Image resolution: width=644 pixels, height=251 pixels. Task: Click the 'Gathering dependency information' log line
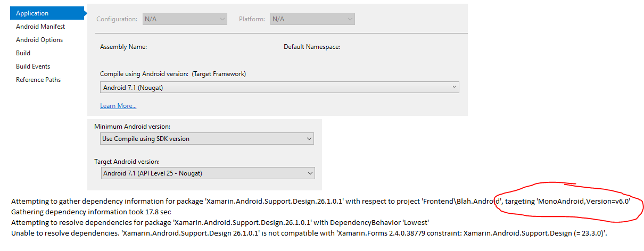91,212
